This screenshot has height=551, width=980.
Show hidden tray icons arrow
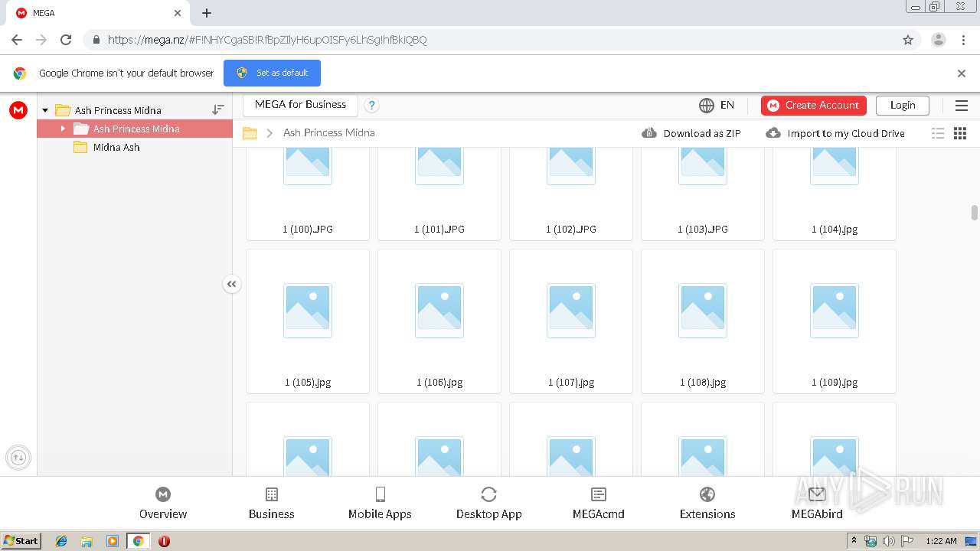pos(854,541)
